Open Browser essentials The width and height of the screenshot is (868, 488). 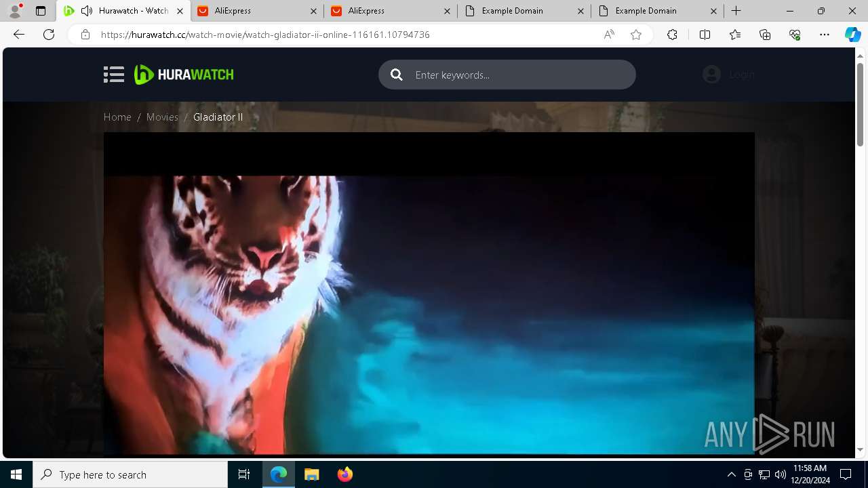pos(795,35)
